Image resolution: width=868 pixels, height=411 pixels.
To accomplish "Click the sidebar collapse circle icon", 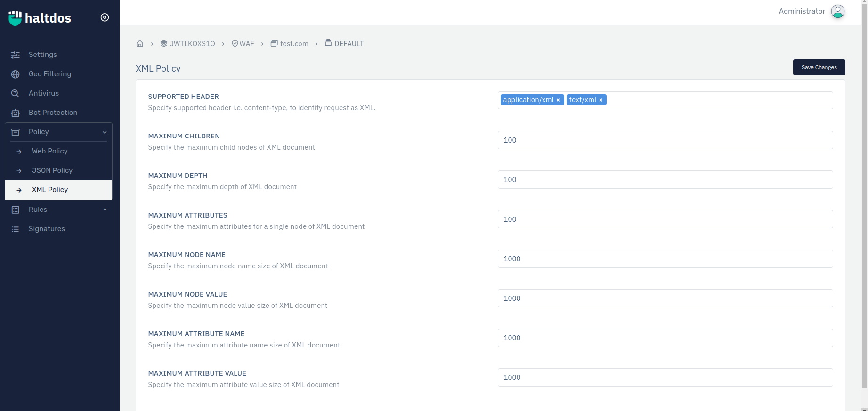I will (x=105, y=17).
